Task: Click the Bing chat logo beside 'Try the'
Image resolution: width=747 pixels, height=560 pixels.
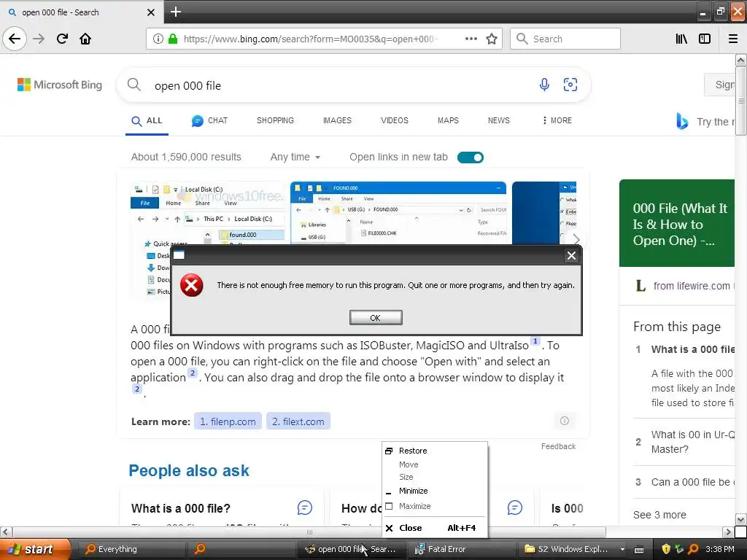Action: coord(682,121)
